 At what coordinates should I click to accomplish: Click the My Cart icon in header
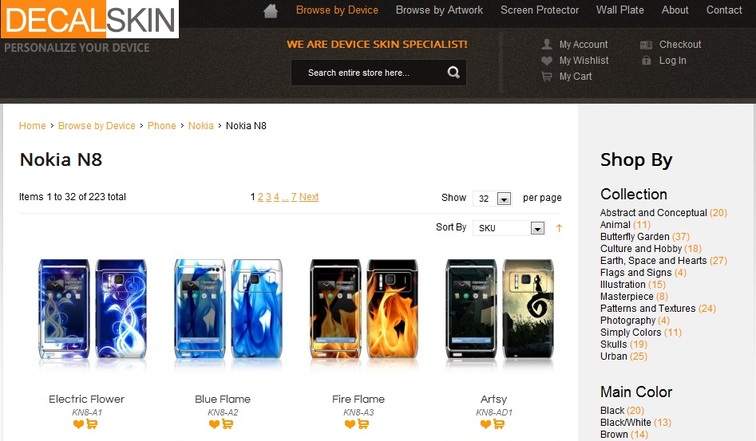click(x=546, y=76)
